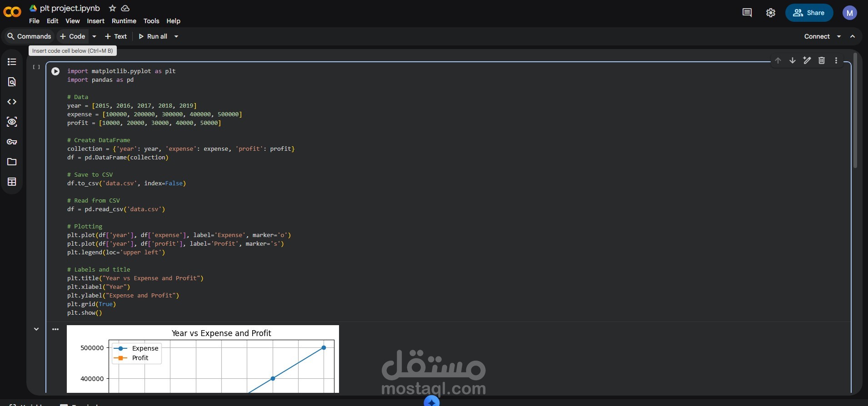
Task: Expand the Connect options dropdown
Action: pos(839,36)
